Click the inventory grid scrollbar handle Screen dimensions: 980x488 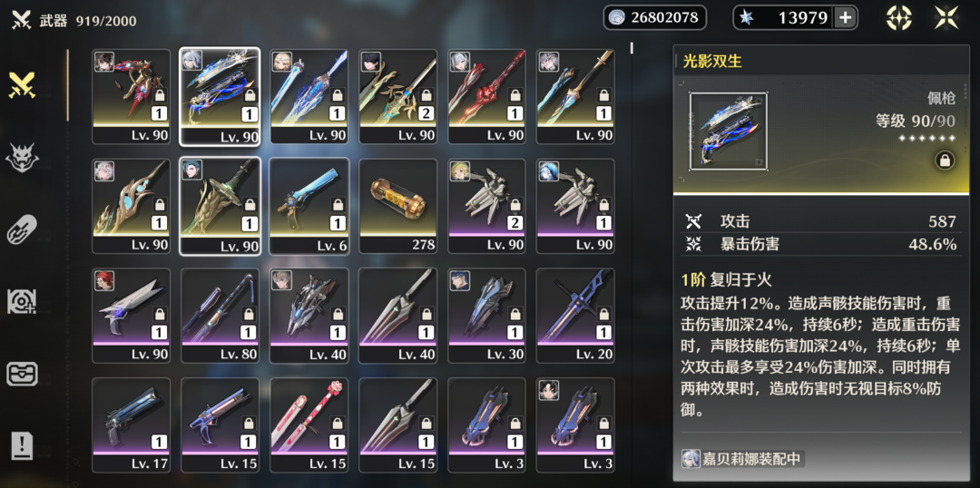pos(632,47)
